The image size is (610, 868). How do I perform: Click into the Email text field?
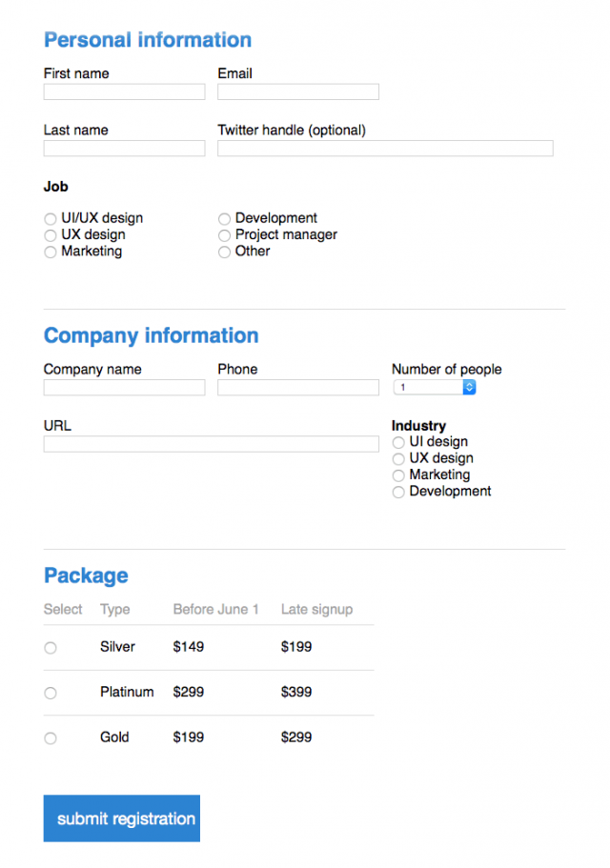click(x=298, y=92)
